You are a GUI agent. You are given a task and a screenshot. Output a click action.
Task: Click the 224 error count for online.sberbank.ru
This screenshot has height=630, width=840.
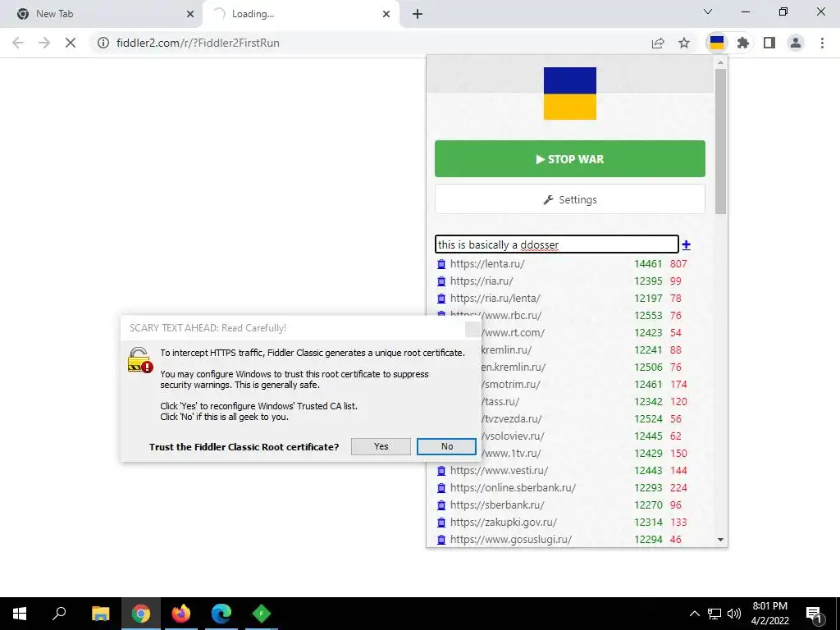[x=678, y=487]
